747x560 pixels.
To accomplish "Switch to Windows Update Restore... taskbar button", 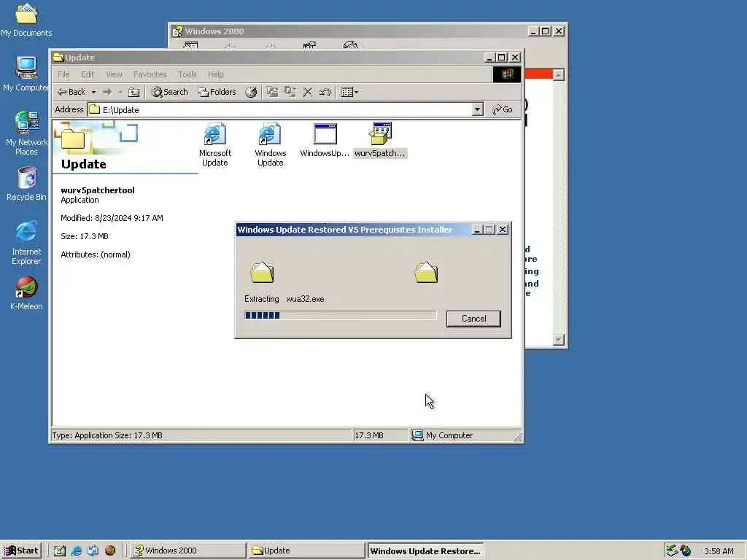I will point(425,551).
